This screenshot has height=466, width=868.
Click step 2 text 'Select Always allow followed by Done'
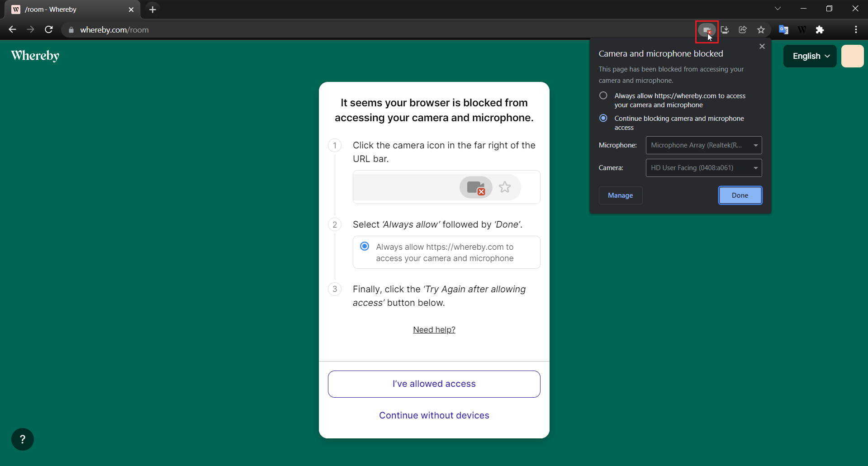pyautogui.click(x=438, y=224)
